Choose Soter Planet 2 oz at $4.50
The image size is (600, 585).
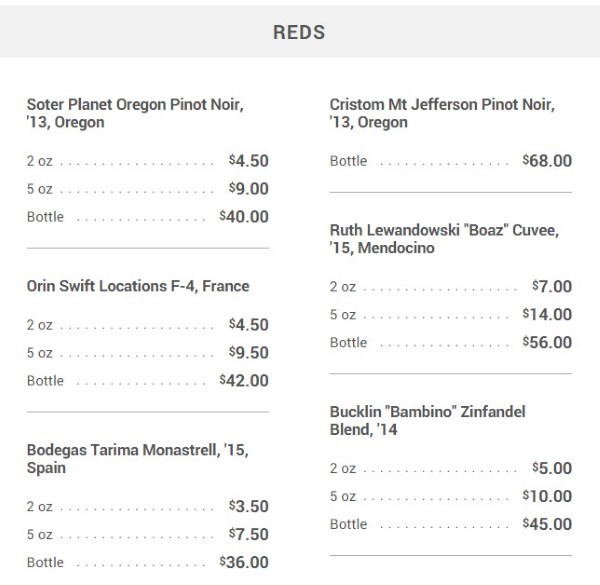[148, 161]
